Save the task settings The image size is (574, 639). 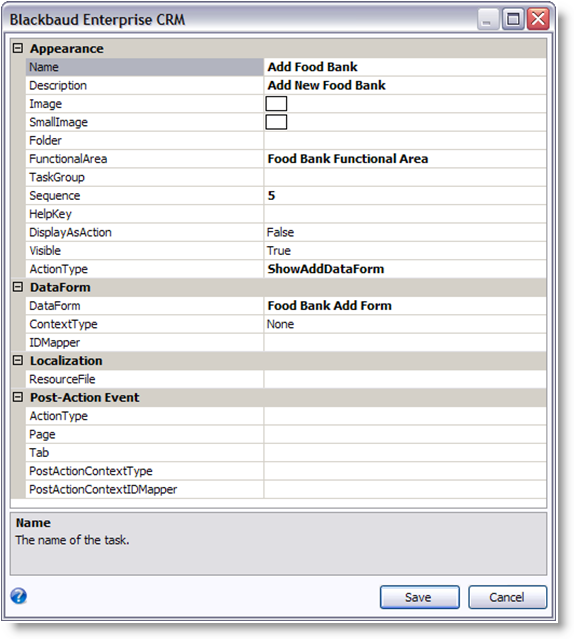pyautogui.click(x=419, y=597)
